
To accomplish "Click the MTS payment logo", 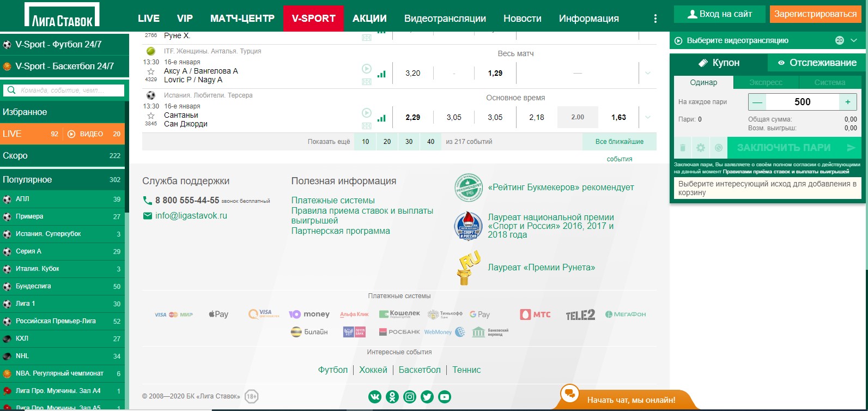I will pyautogui.click(x=535, y=315).
